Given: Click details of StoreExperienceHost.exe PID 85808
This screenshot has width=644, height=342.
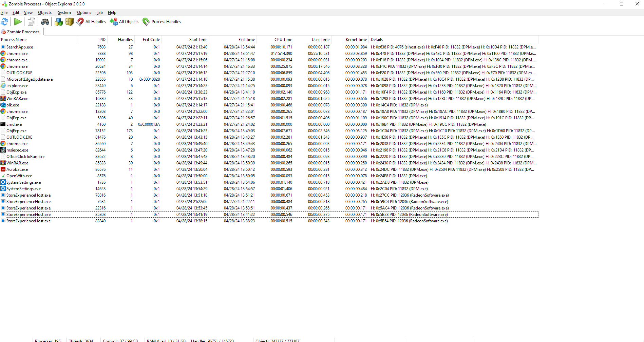Looking at the screenshot, I should point(409,215).
